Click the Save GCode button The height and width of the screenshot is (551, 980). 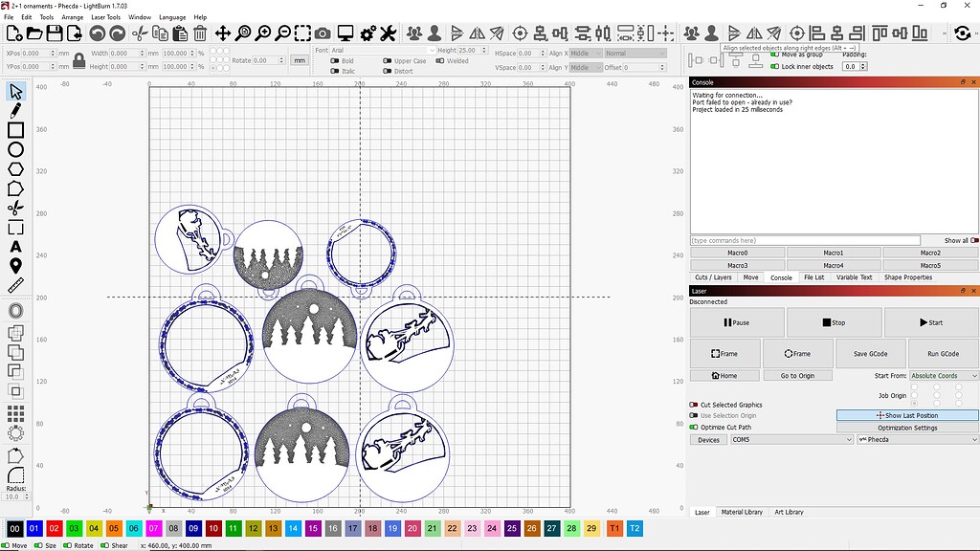pyautogui.click(x=870, y=354)
